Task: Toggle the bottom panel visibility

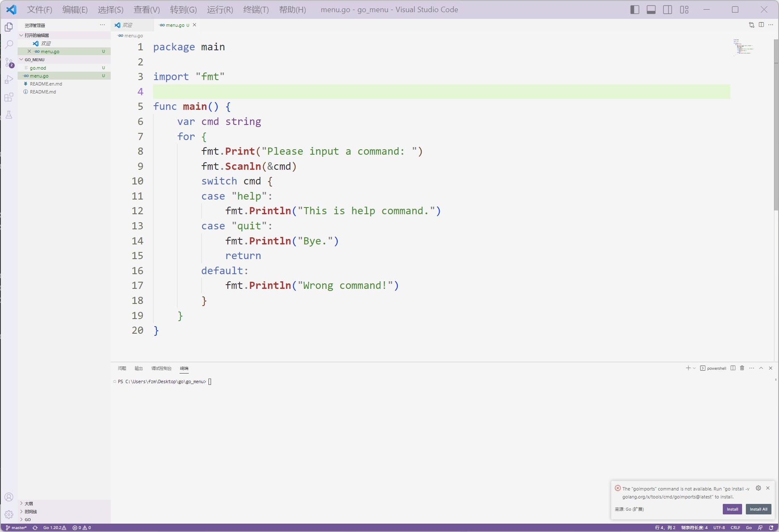Action: click(x=651, y=10)
